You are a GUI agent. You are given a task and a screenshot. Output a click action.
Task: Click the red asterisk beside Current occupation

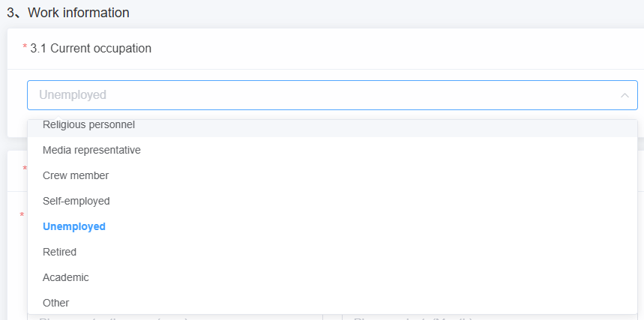pos(25,49)
